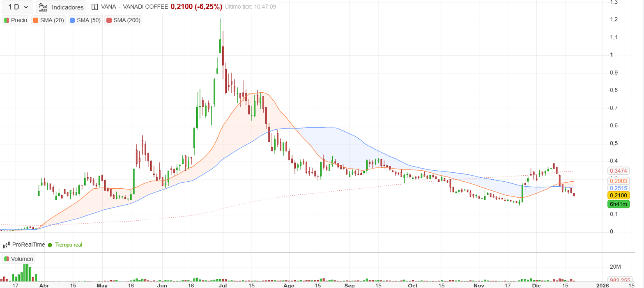Screen dimensions: 644x288
Task: Toggle the SMA (50) legend chip
Action: coord(85,20)
